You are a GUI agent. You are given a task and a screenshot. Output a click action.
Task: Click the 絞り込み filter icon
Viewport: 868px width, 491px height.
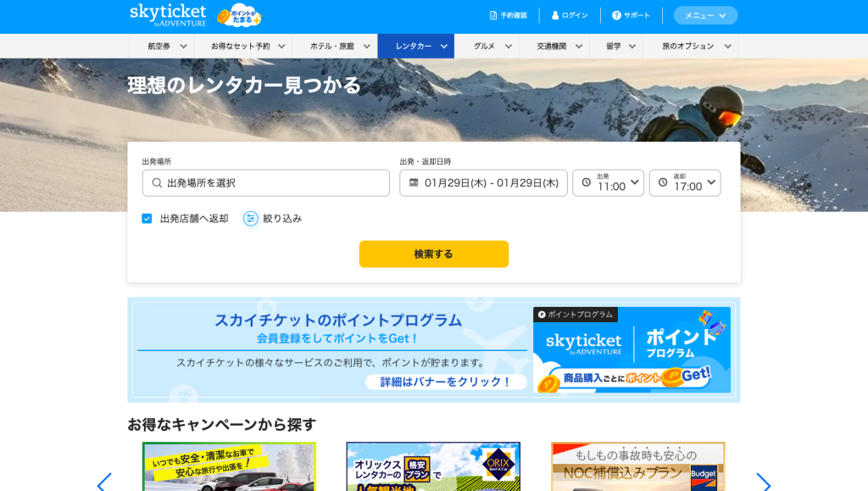(x=251, y=219)
